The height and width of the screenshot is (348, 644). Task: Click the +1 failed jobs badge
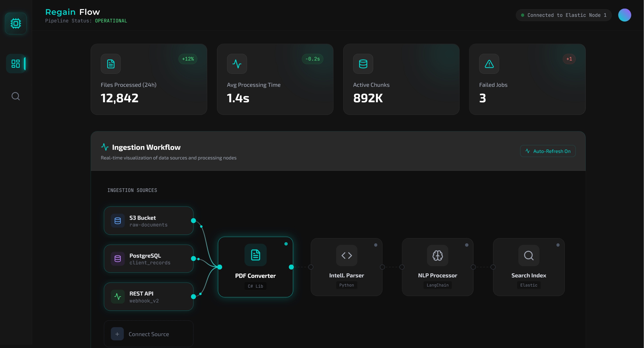(x=569, y=59)
